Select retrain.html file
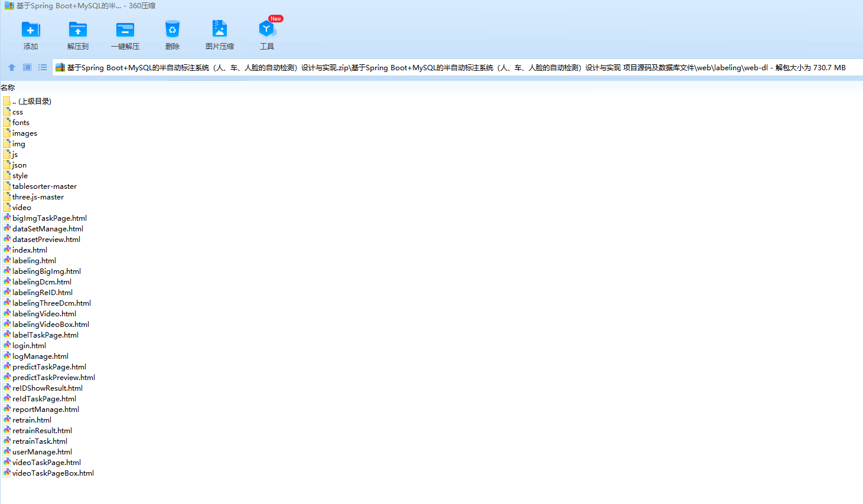This screenshot has height=504, width=863. pos(27,420)
